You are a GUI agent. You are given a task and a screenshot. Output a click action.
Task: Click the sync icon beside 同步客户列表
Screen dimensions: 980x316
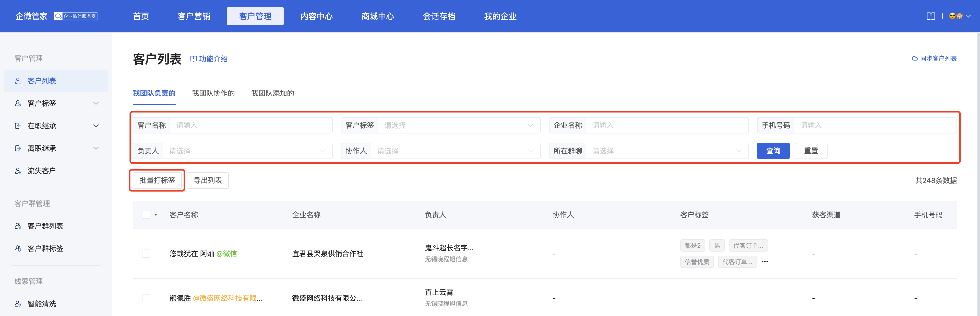[x=915, y=58]
